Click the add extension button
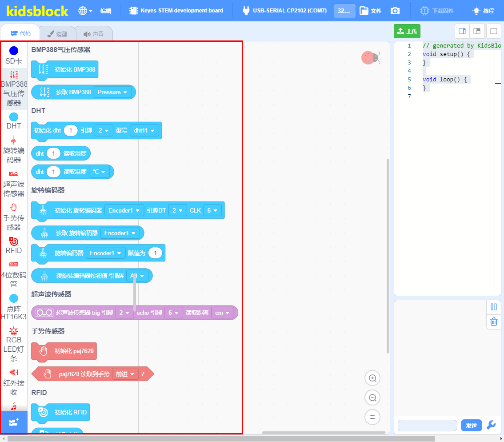The width and height of the screenshot is (504, 442). (14, 422)
